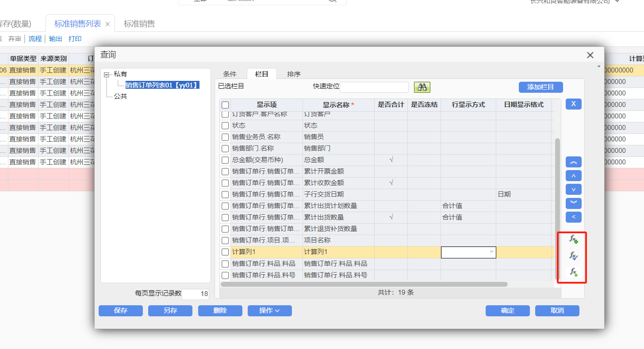The width and height of the screenshot is (644, 349).
Task: Click the blue X remove column button
Action: 574,104
